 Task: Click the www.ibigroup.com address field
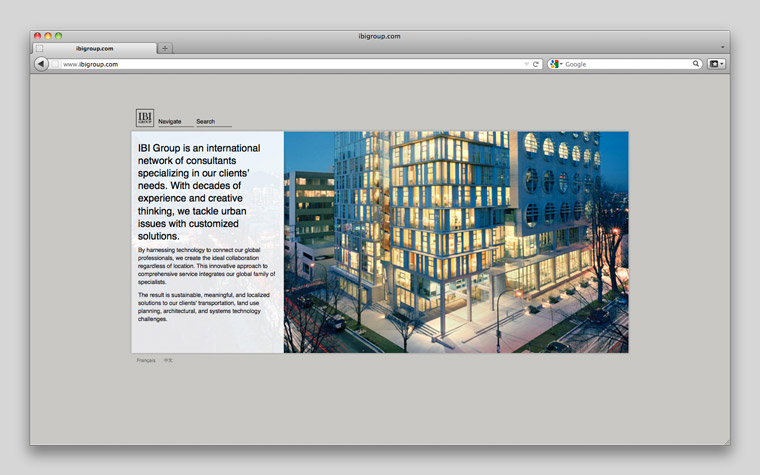pyautogui.click(x=290, y=64)
